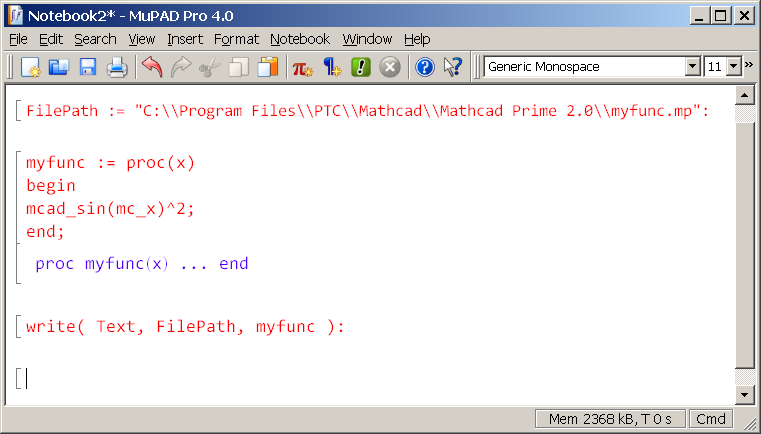Viewport: 761px width, 434px height.
Task: Open the Window menu
Action: 367,39
